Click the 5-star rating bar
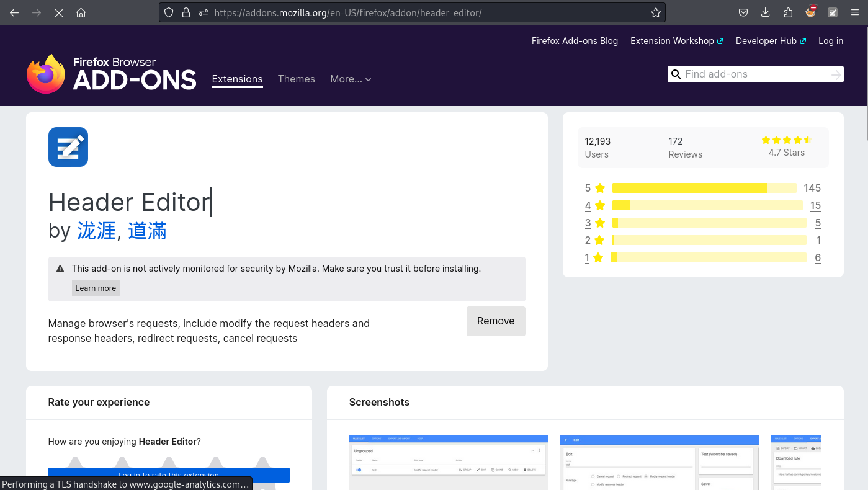Viewport: 868px width, 490px height. (x=704, y=188)
